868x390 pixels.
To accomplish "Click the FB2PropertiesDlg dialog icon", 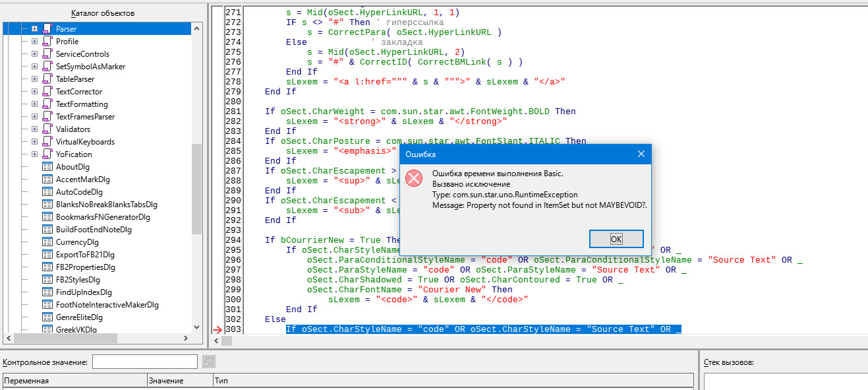I will (47, 267).
